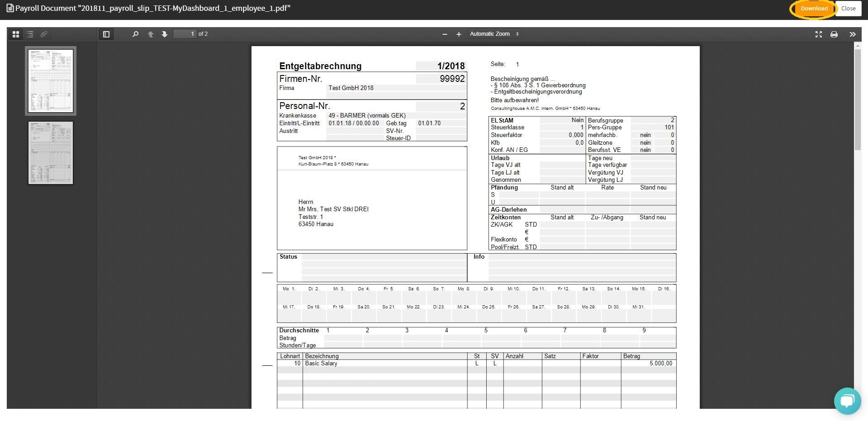Screen dimensions: 868x421
Task: Click 'Test GmbH 2018' company name
Action: pos(351,88)
